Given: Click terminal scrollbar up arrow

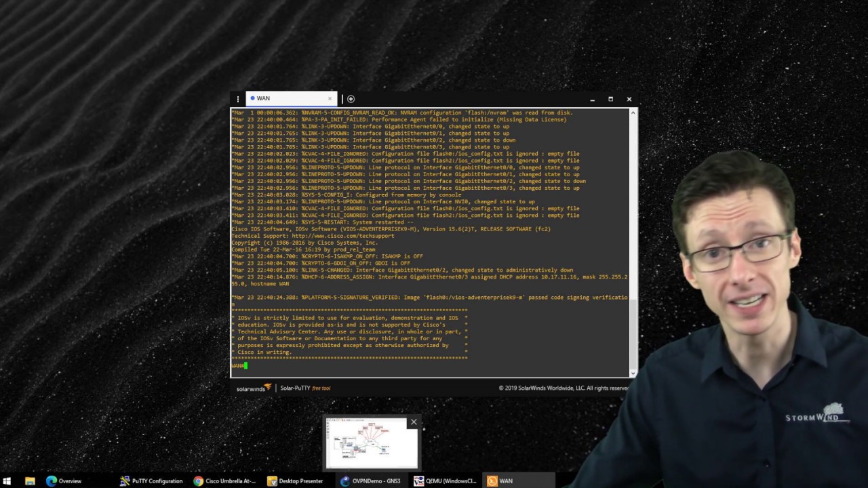Looking at the screenshot, I should click(633, 113).
